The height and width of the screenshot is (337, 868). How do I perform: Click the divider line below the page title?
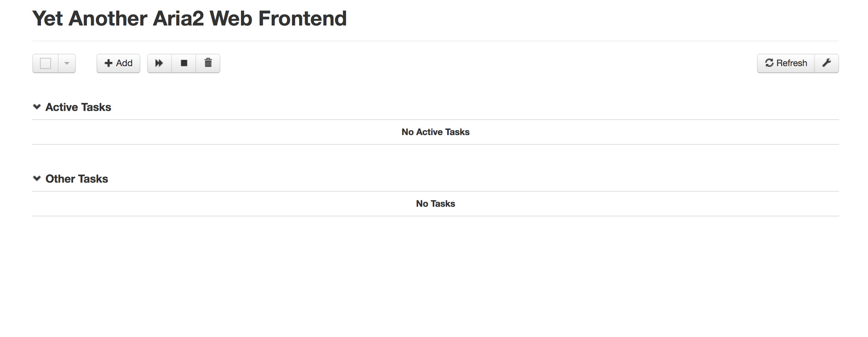(x=435, y=41)
